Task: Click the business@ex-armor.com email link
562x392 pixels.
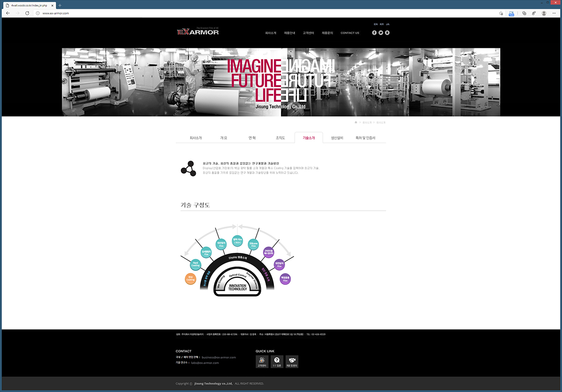Action: 219,357
